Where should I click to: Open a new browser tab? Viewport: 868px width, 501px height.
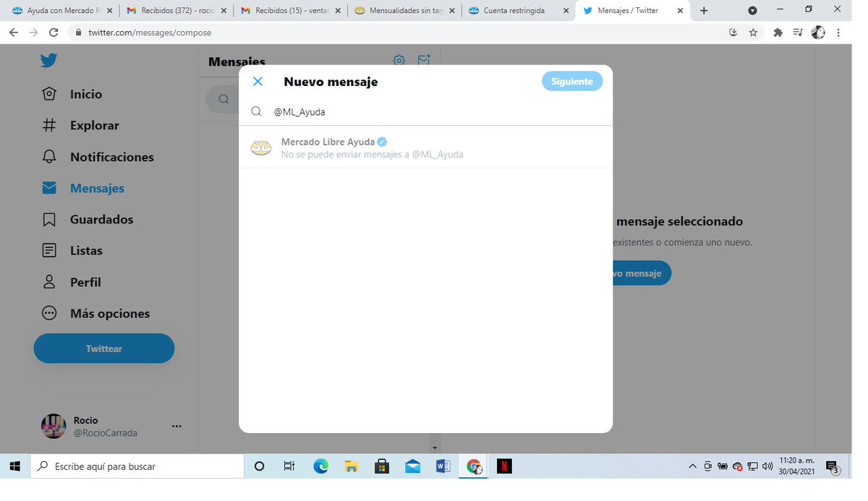(704, 11)
